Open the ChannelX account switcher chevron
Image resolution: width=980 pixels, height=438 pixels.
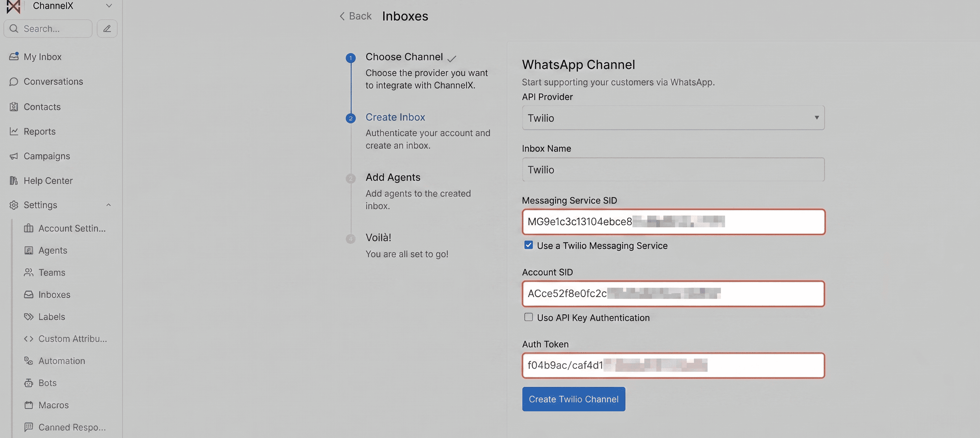tap(109, 6)
